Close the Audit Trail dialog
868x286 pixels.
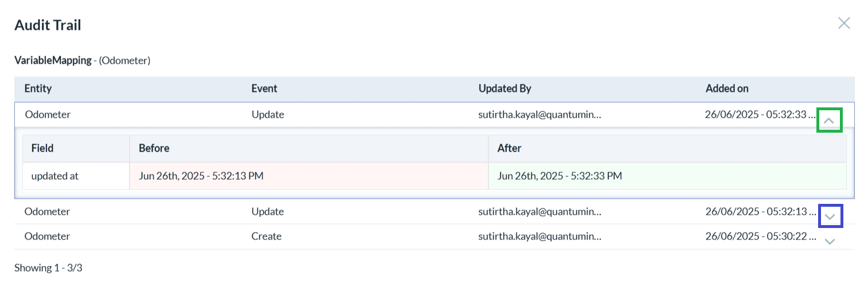[844, 23]
